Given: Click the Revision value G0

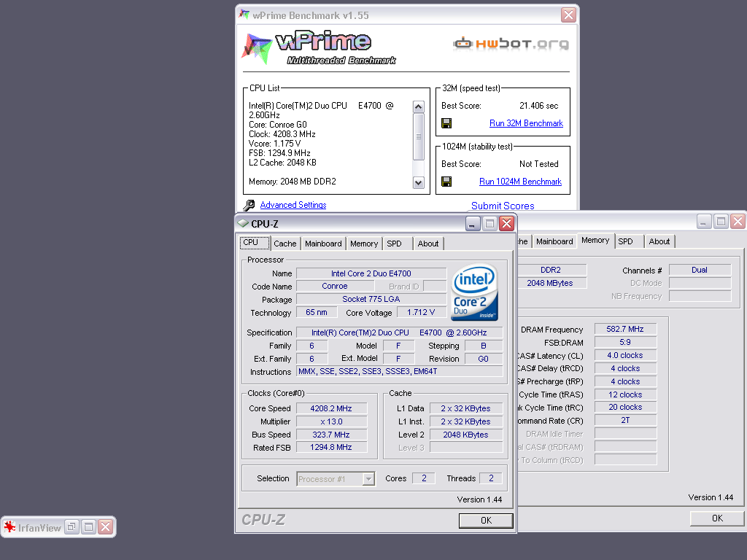Looking at the screenshot, I should [x=483, y=359].
